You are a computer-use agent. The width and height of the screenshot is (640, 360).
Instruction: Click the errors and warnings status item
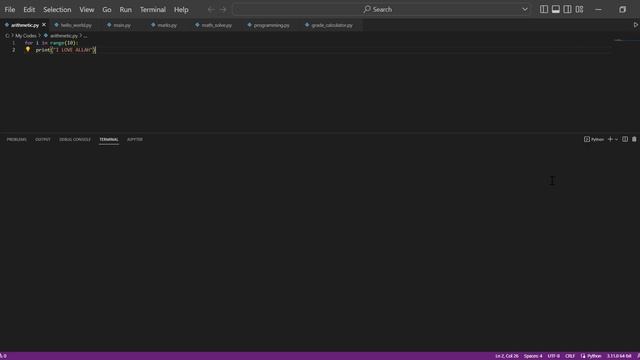tap(3, 356)
